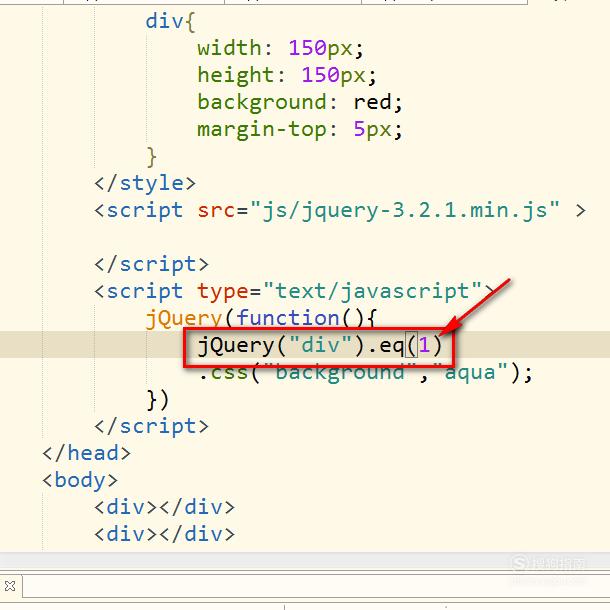This screenshot has height=610, width=610.
Task: Click the "</script>" tag just above "</head>"
Action: tap(151, 426)
